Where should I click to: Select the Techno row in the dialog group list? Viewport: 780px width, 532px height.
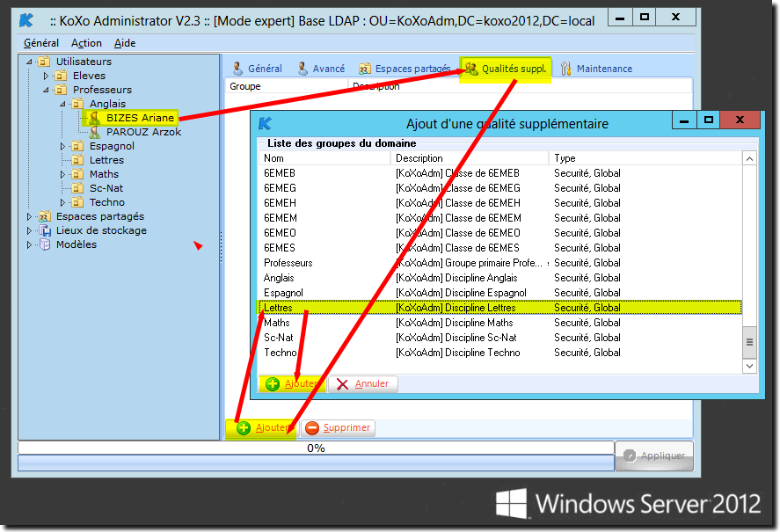pyautogui.click(x=500, y=353)
